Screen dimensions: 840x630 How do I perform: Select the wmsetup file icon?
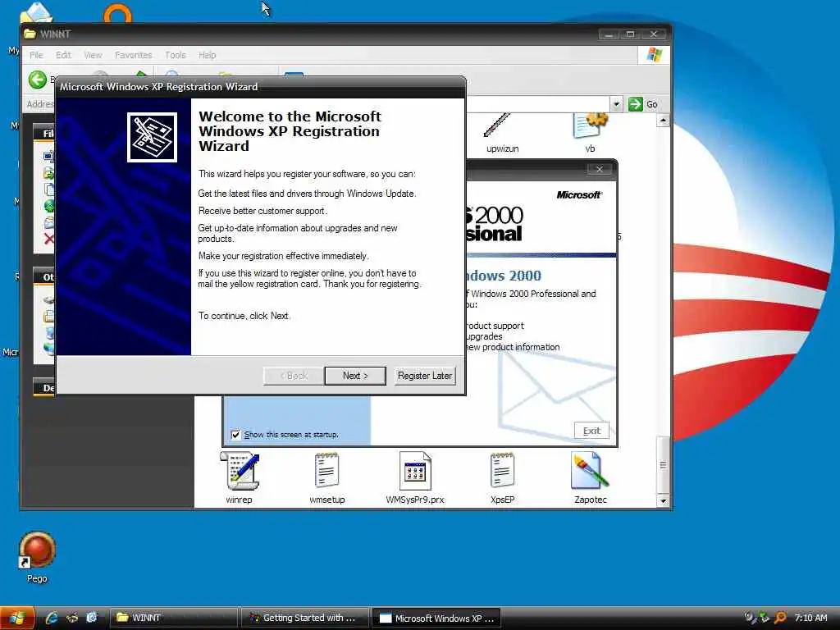(x=326, y=470)
